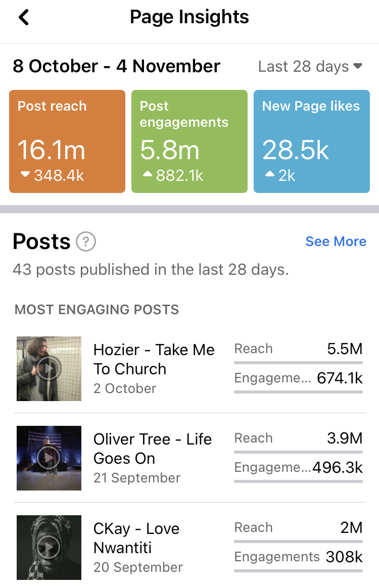Screen dimensions: 379x588
Task: Open the New Page likes card
Action: [x=312, y=141]
